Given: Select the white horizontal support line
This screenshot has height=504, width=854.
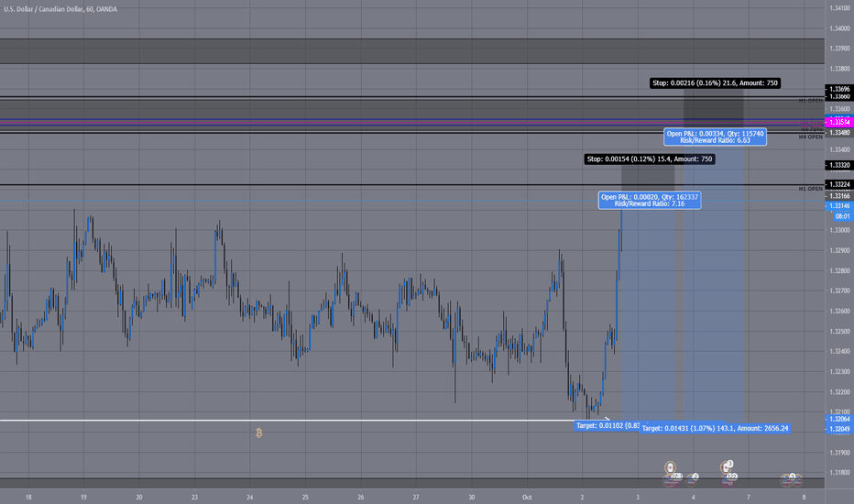Looking at the screenshot, I should click(289, 420).
